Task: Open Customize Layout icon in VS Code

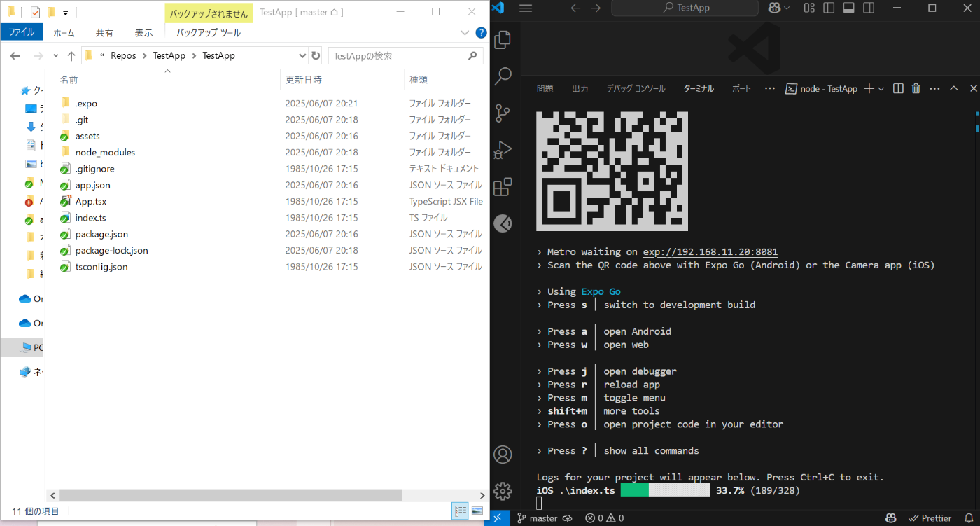Action: click(809, 8)
